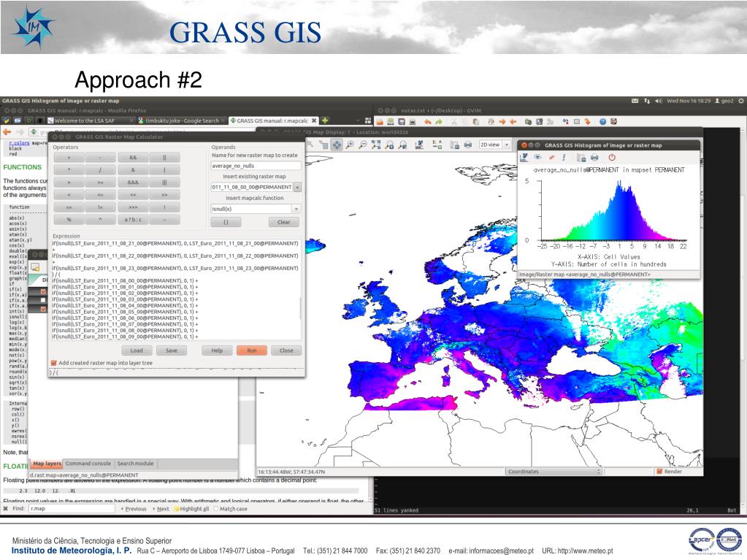747x560 pixels.
Task: Click 'Highlight all' in Firefox find bar
Action: [x=191, y=509]
